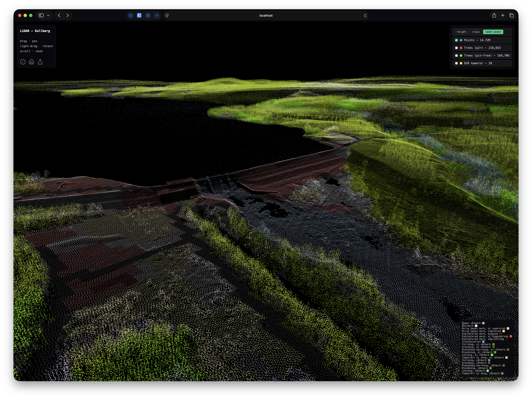
Task: Click the 'LiDAR — Kullberg' title
Action: tap(35, 31)
